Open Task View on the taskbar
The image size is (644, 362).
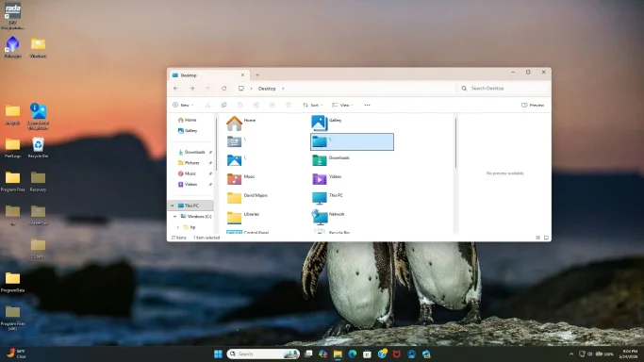[308, 354]
